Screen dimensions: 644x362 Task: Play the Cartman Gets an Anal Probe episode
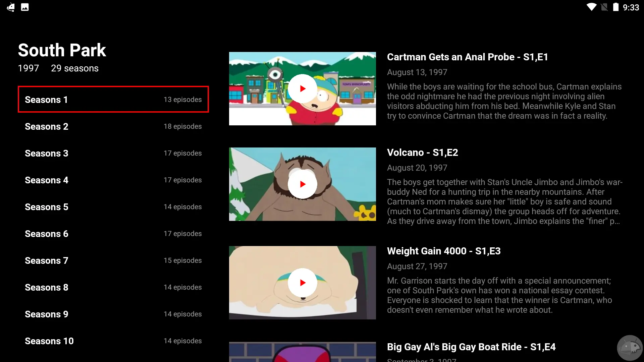[x=302, y=89]
